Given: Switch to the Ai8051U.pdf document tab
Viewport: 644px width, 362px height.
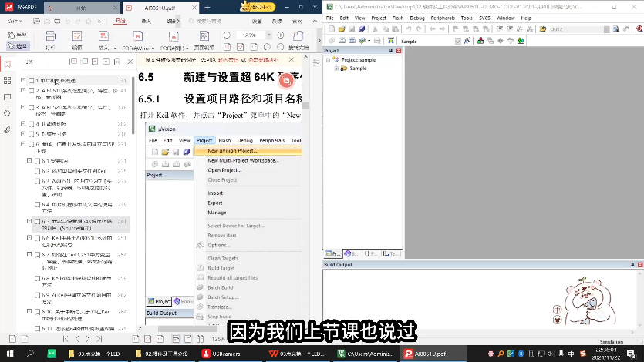Looking at the screenshot, I should coord(161,8).
